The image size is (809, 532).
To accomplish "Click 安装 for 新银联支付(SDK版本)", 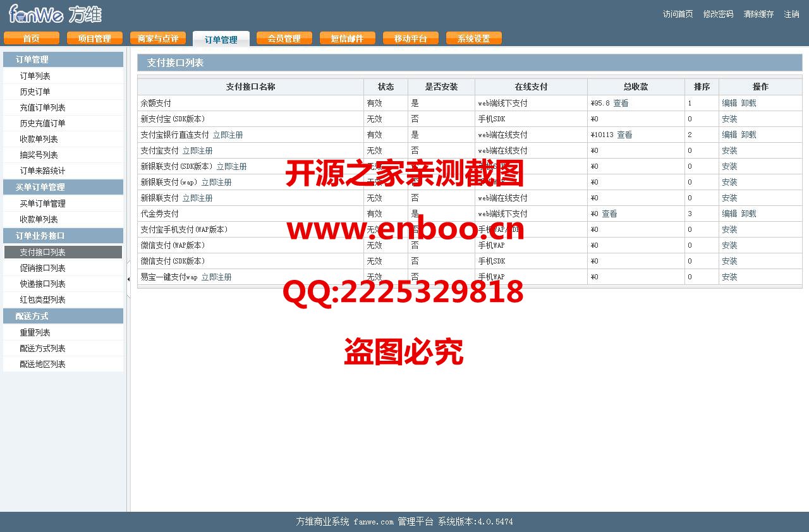I will pos(729,166).
